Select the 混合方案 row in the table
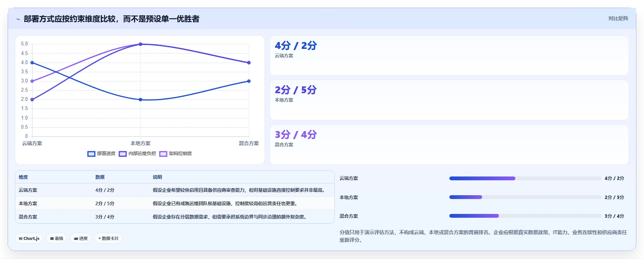 click(x=175, y=217)
